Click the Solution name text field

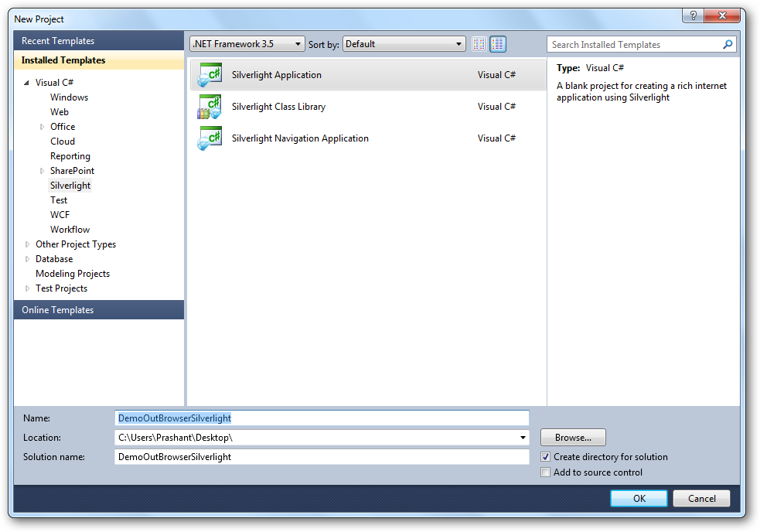point(322,457)
